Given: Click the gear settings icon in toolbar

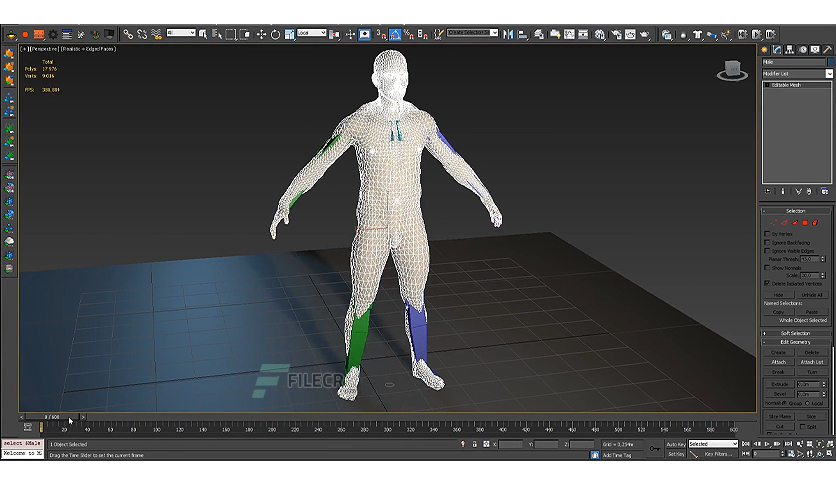Looking at the screenshot, I should [53, 35].
